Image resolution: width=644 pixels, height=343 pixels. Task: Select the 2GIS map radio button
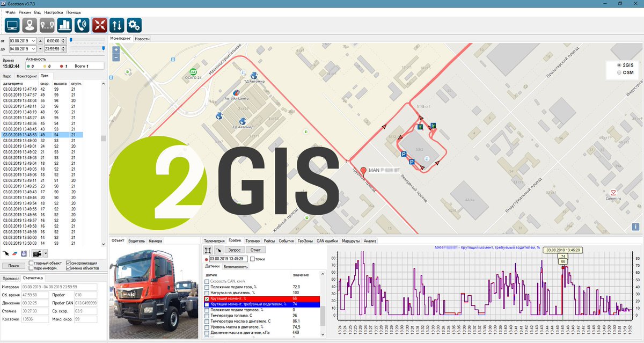pos(620,65)
